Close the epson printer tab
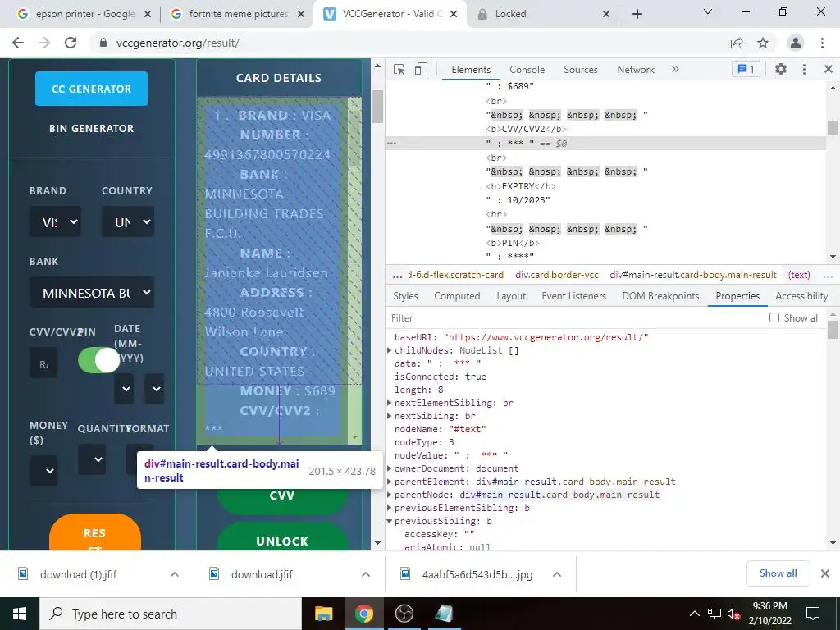Image resolution: width=840 pixels, height=630 pixels. tap(148, 14)
